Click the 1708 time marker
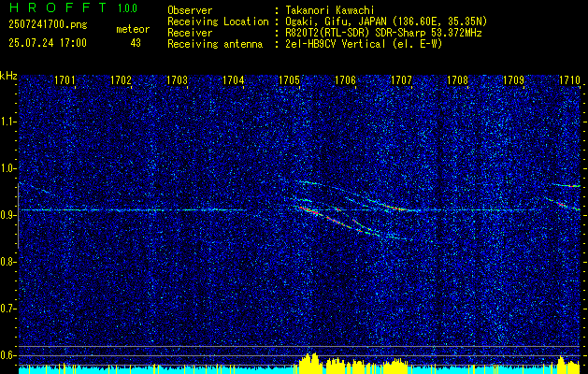The image size is (588, 374). coord(457,80)
